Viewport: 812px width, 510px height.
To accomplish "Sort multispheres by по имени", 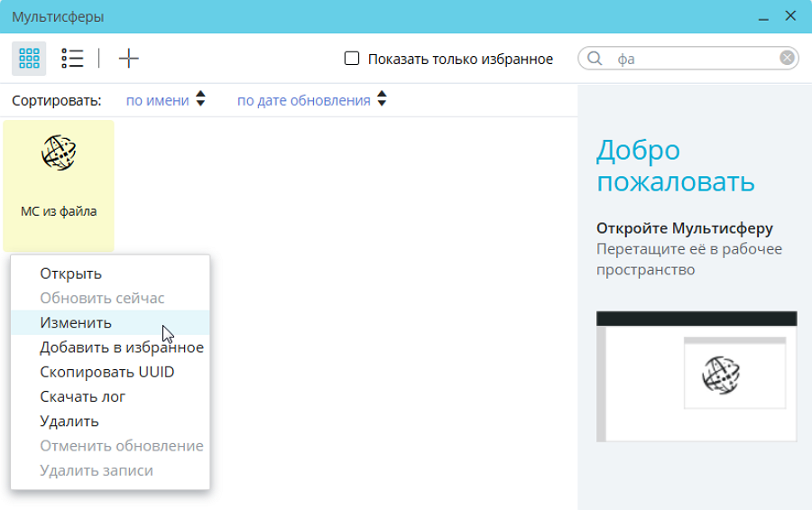I will click(157, 100).
